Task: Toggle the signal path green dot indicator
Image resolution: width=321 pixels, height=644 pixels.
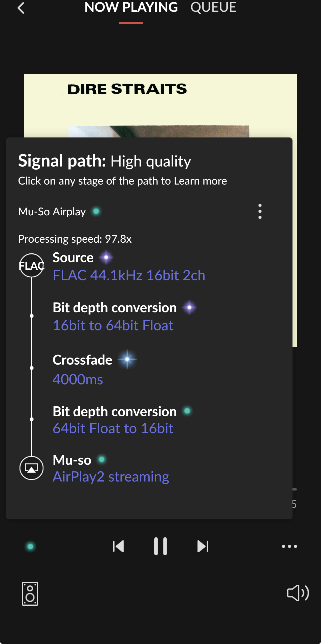Action: [x=30, y=546]
